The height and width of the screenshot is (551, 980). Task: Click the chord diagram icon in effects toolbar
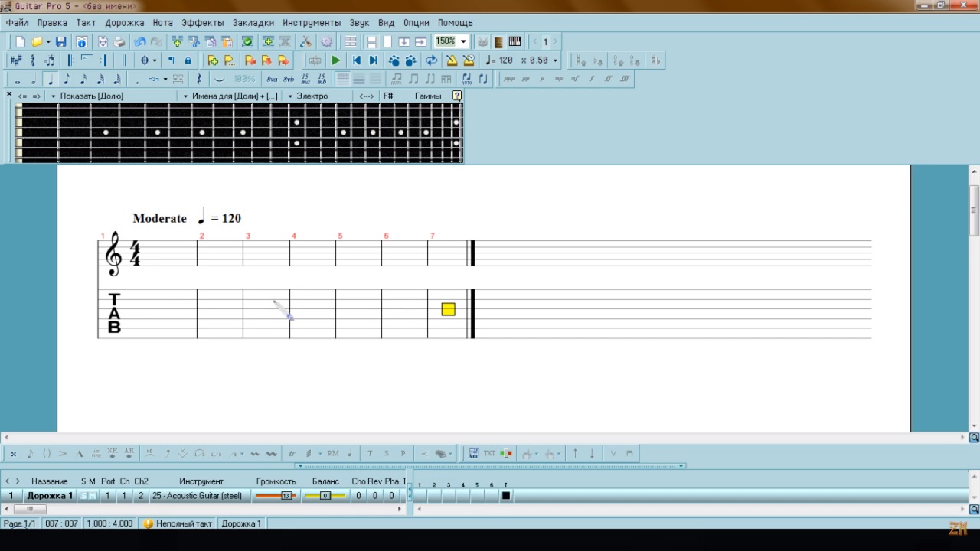coord(473,454)
